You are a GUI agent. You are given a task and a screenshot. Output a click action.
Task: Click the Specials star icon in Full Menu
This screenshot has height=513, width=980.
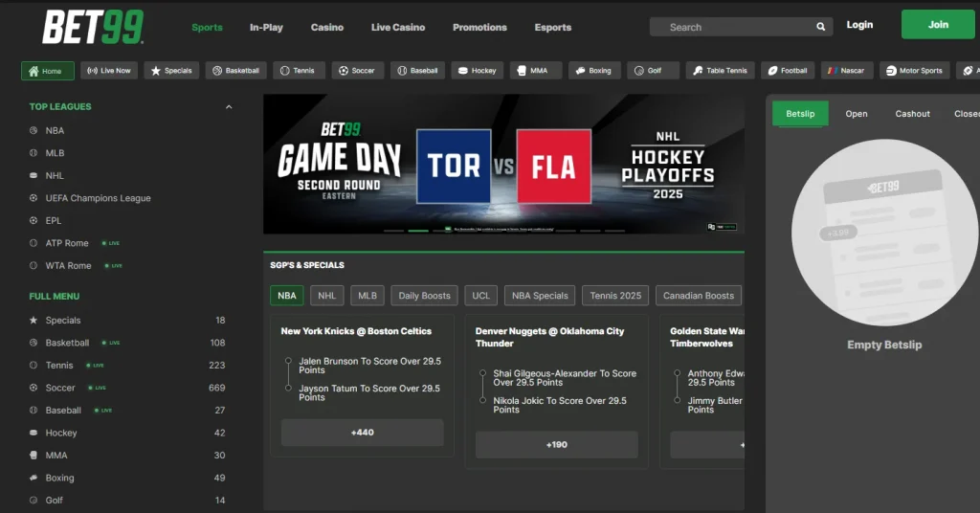pyautogui.click(x=33, y=320)
